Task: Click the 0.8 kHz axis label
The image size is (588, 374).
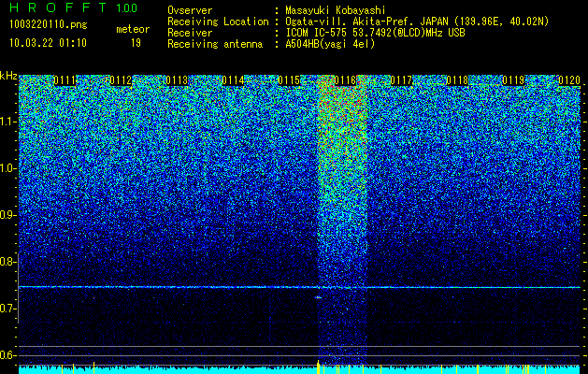Action: click(7, 262)
